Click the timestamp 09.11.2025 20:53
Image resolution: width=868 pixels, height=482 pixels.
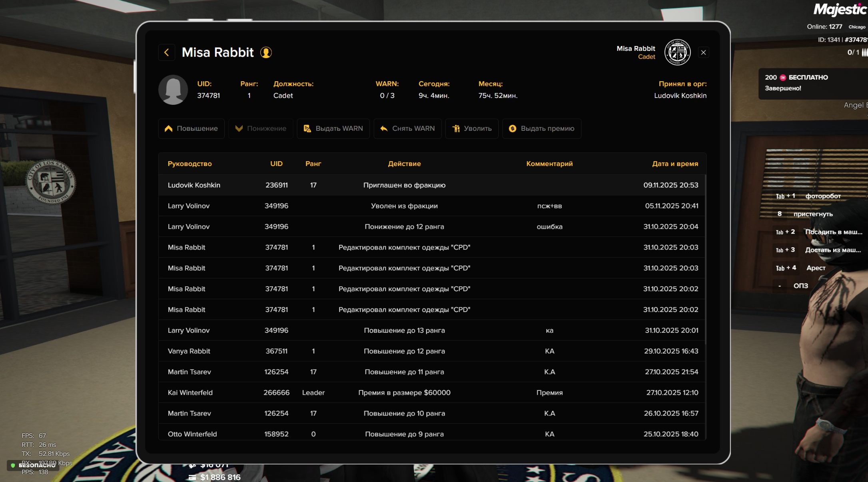pos(671,185)
